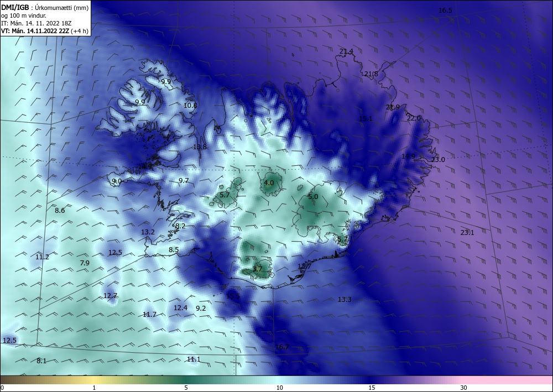Click the 9.7 value on the map
The height and width of the screenshot is (392, 553).
pyautogui.click(x=184, y=181)
